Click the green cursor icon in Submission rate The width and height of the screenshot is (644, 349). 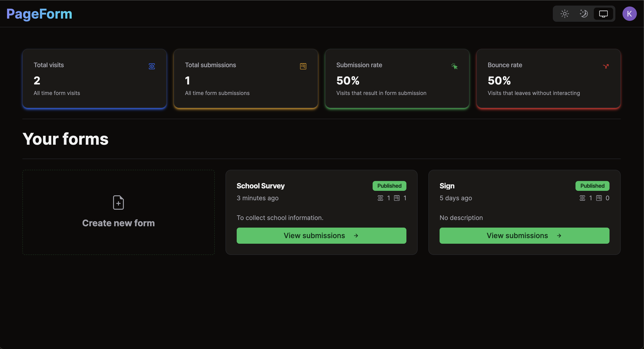click(x=454, y=66)
